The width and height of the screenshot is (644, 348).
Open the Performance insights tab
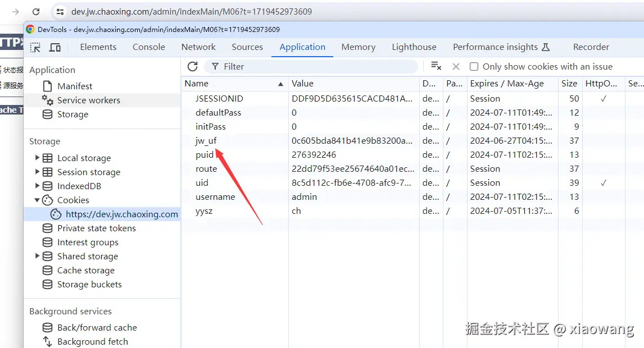(501, 47)
